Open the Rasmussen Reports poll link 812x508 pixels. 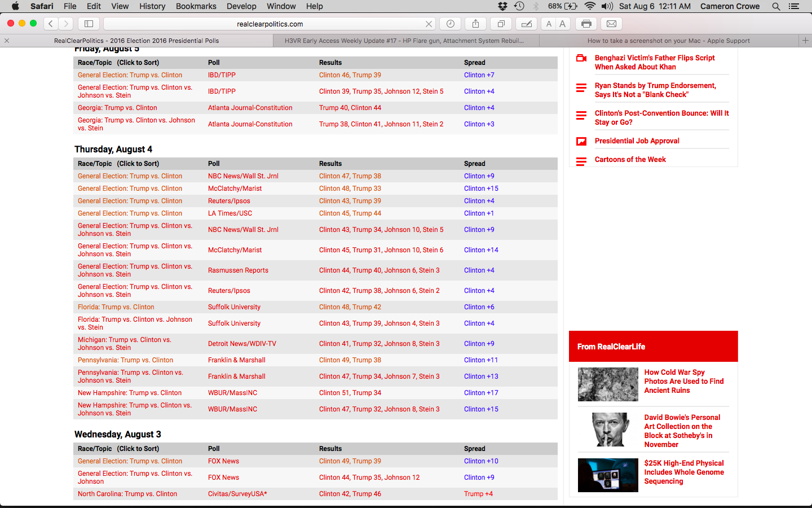point(238,270)
